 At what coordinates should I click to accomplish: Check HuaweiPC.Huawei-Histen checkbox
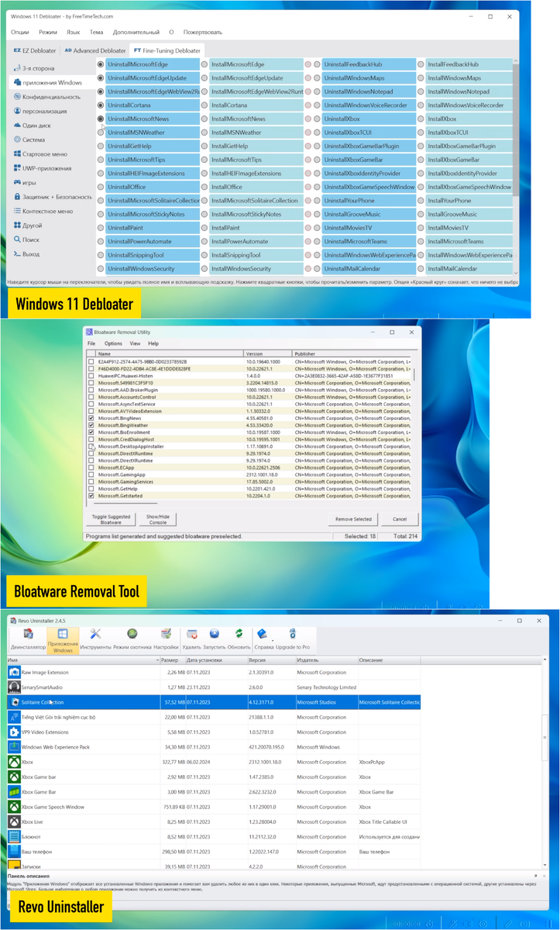[91, 375]
